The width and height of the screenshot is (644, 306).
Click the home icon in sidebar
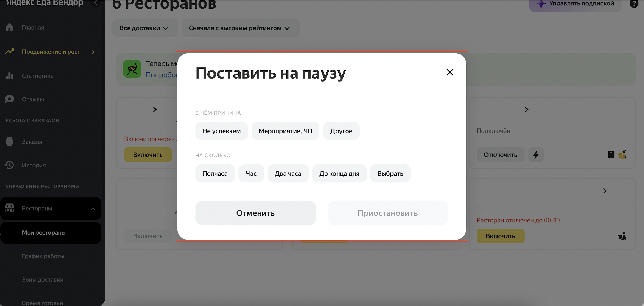(x=9, y=27)
